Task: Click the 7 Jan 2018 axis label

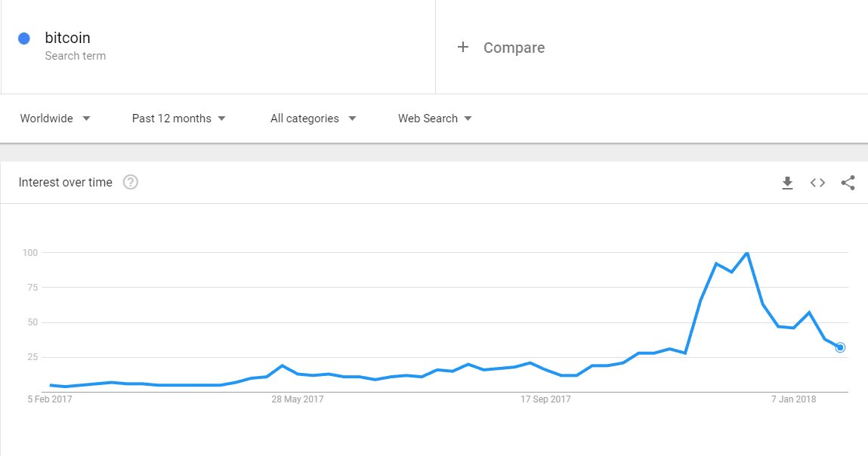Action: click(793, 399)
